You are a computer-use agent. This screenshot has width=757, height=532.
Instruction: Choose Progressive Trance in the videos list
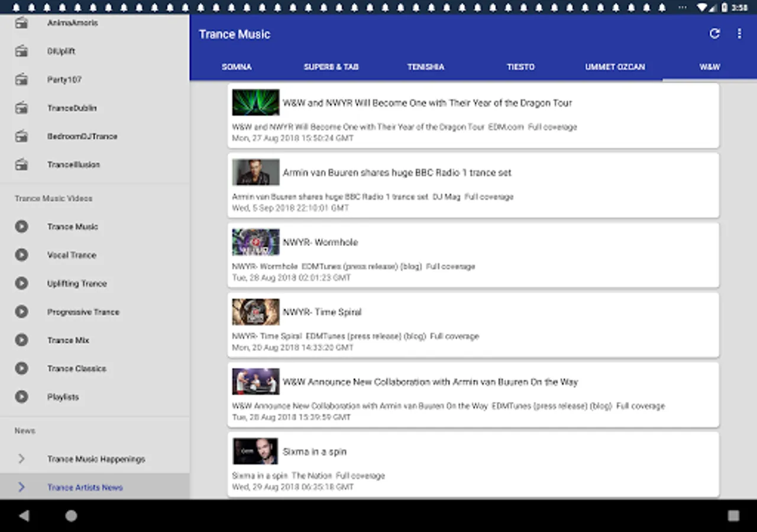click(x=83, y=312)
